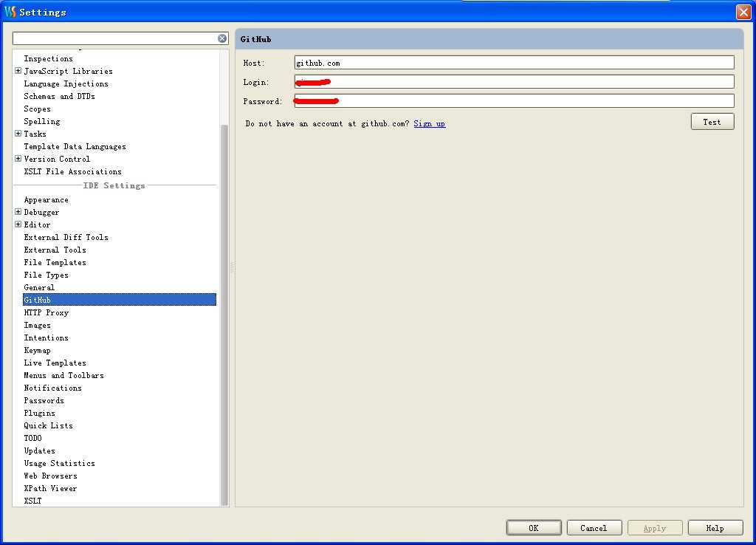Expand the Version Control node

point(18,159)
